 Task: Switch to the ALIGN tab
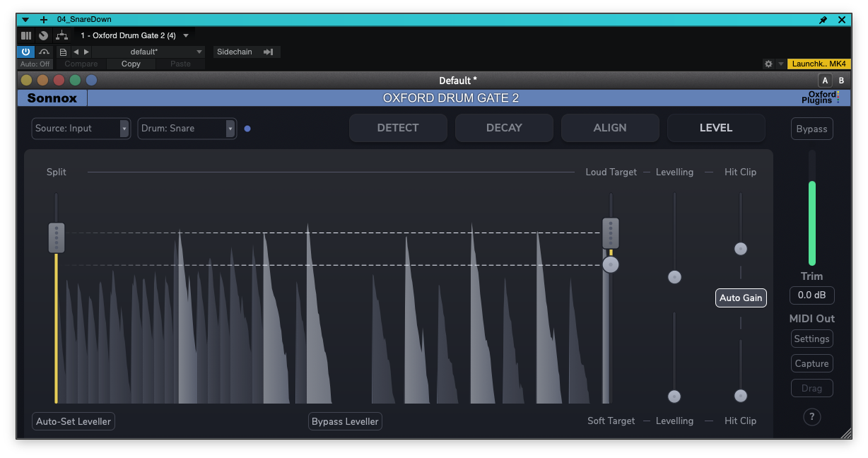coord(610,128)
